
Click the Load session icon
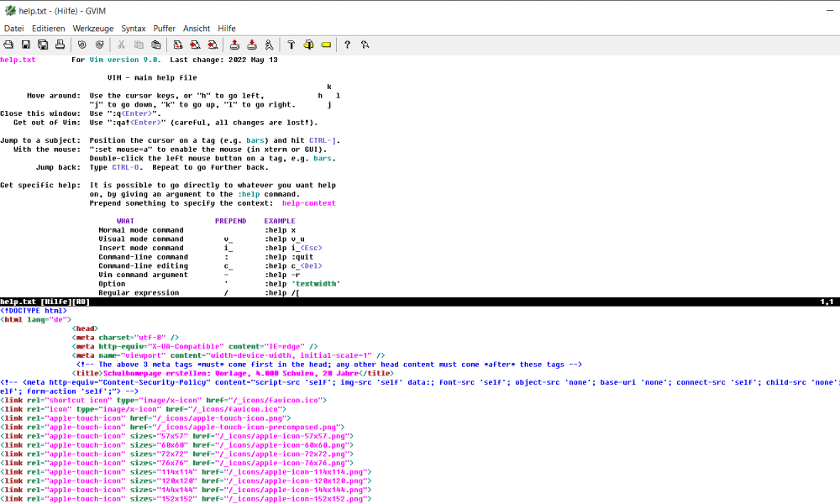coord(234,45)
